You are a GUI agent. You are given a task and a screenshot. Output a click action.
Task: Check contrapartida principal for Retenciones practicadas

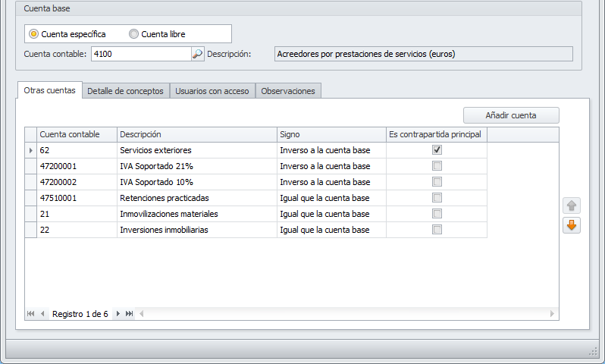click(437, 198)
